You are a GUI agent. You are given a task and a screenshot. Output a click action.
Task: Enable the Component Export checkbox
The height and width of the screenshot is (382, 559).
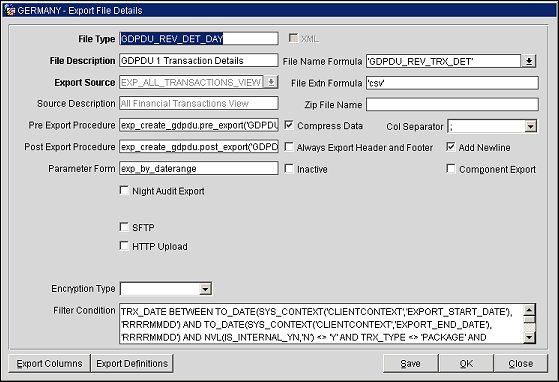[x=451, y=169]
